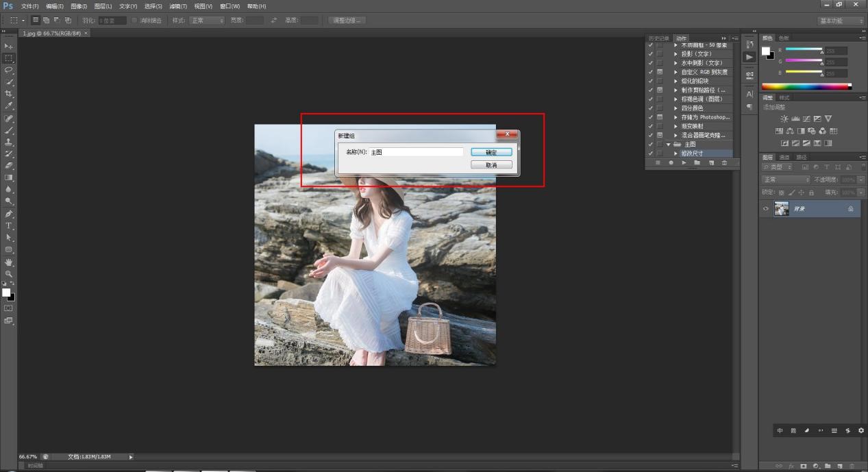Image resolution: width=868 pixels, height=472 pixels.
Task: Click 确定 button in 新建组 dialog
Action: pos(491,152)
